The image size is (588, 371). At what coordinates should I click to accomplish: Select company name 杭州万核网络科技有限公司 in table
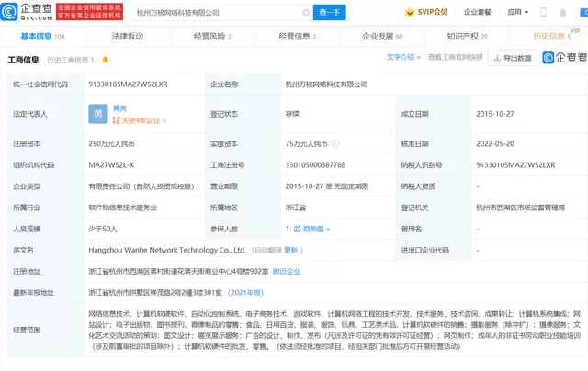(x=326, y=84)
